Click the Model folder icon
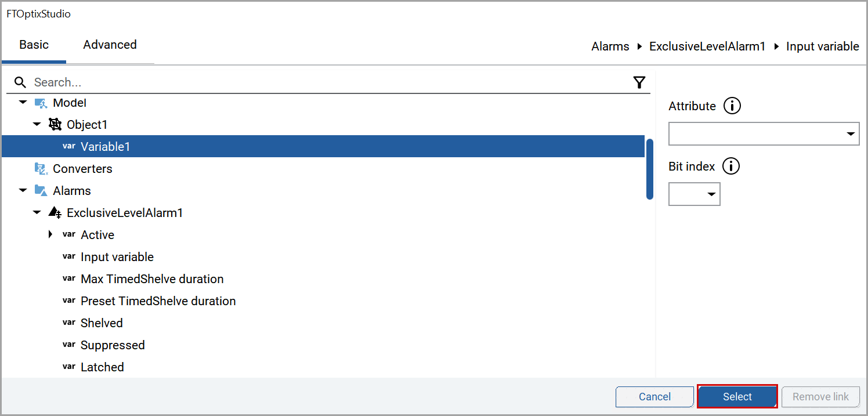The image size is (868, 416). click(x=40, y=103)
